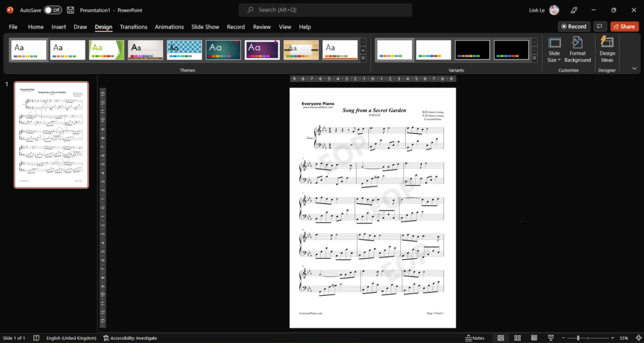Open the Slide Size dropdown
The height and width of the screenshot is (343, 644).
[x=554, y=50]
